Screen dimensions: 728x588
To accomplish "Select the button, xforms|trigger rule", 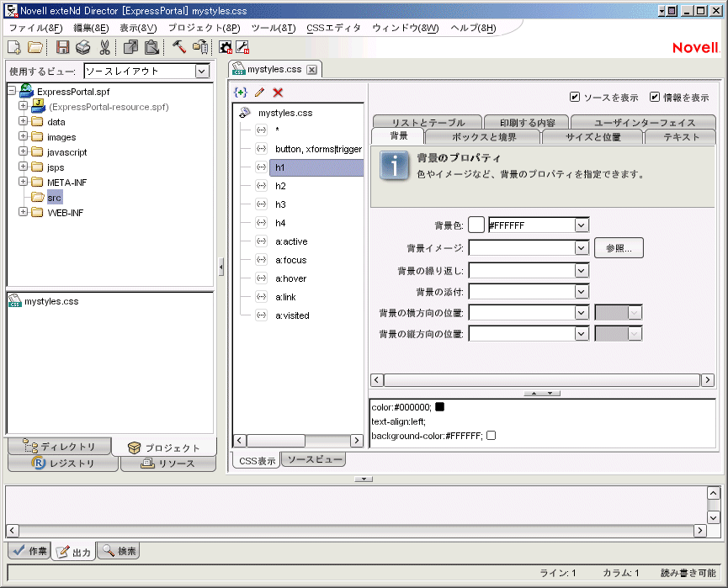I will (x=318, y=149).
